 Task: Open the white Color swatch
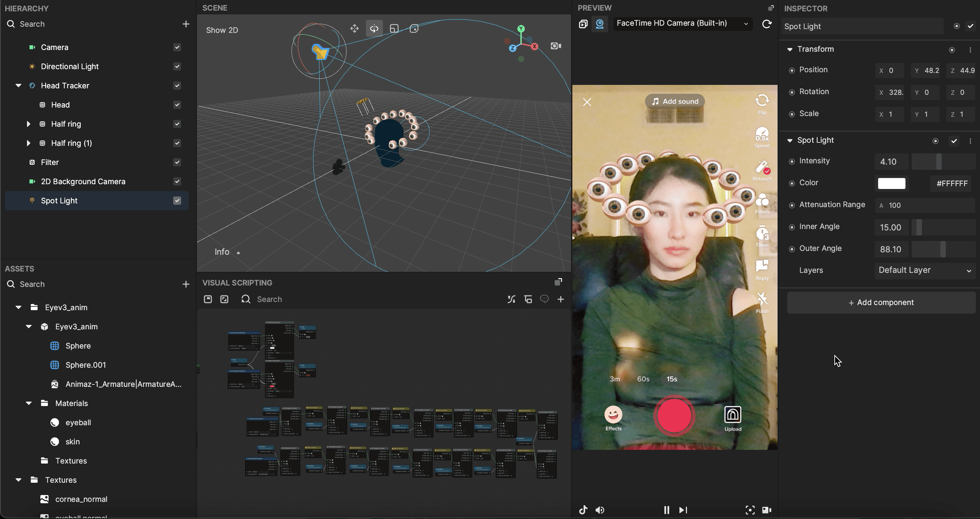[x=891, y=183]
